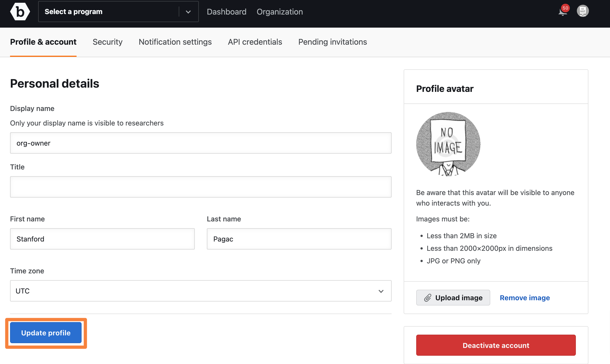Click the user profile avatar icon
Screen dimensions: 610x364
tap(583, 12)
